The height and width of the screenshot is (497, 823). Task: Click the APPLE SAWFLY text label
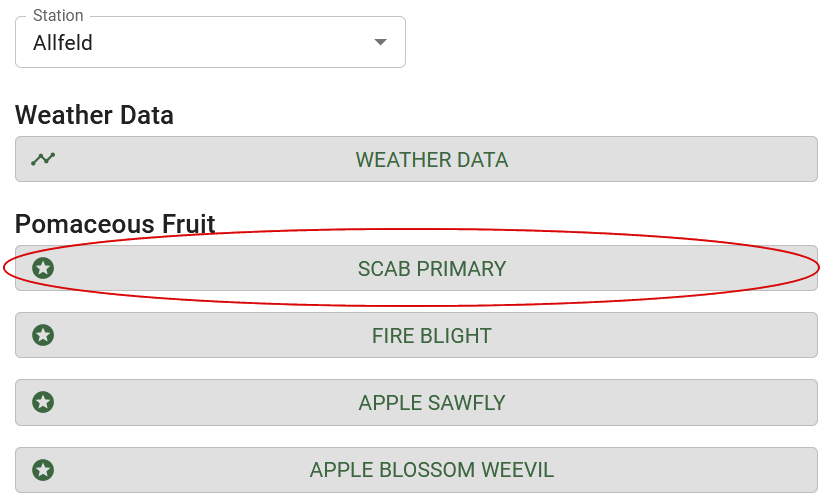coord(432,403)
